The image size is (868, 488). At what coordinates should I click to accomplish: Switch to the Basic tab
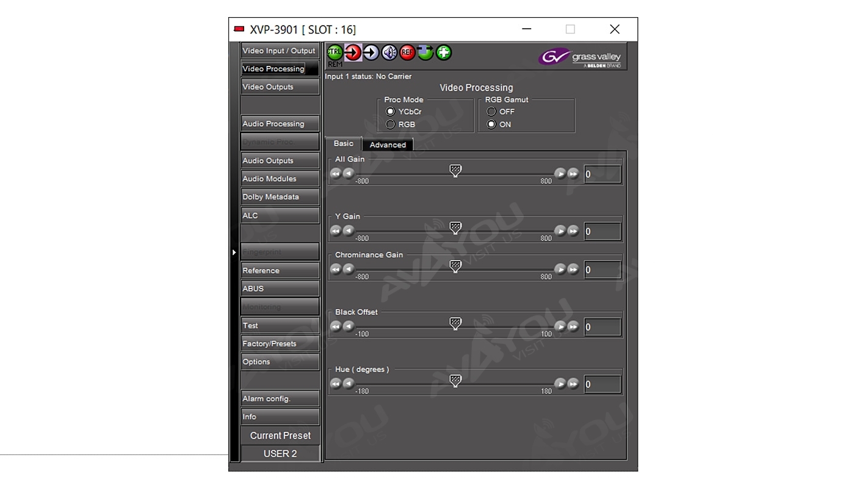[343, 143]
